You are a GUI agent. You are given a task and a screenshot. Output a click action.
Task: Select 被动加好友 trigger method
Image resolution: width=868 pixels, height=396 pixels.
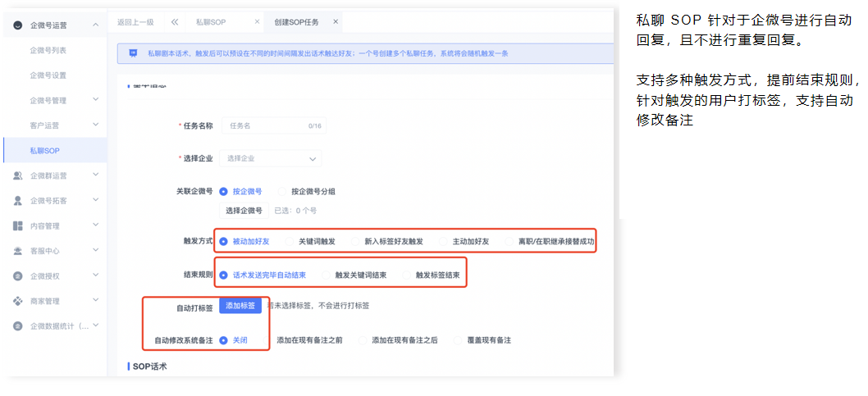point(224,242)
